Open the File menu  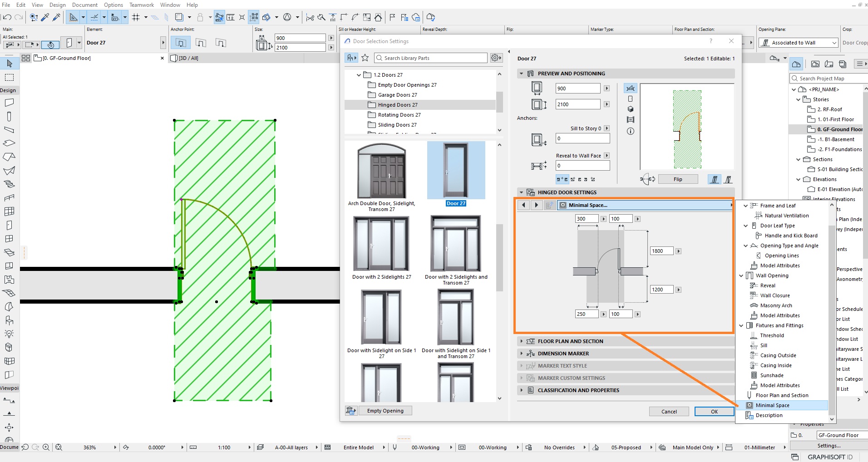point(6,5)
